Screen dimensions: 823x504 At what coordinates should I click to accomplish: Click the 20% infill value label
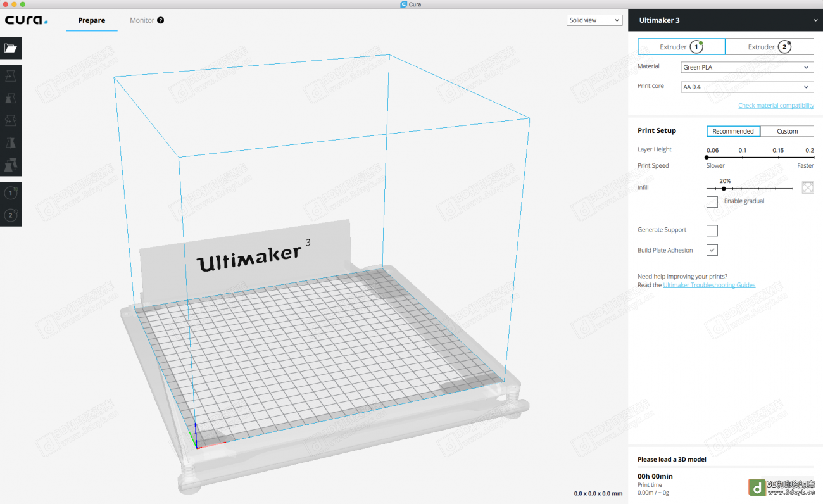coord(725,181)
